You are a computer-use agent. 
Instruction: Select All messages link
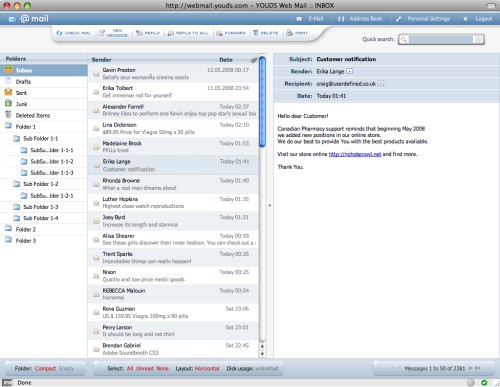coord(130,368)
